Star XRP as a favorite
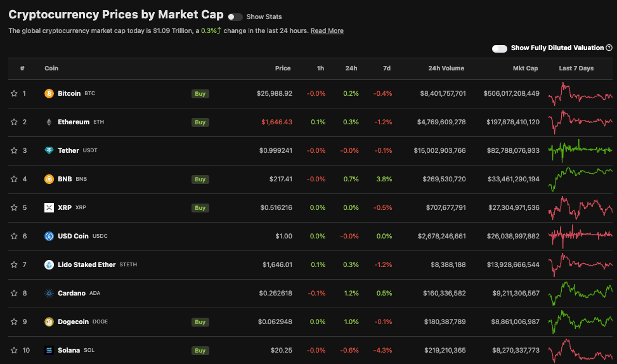 pos(14,207)
